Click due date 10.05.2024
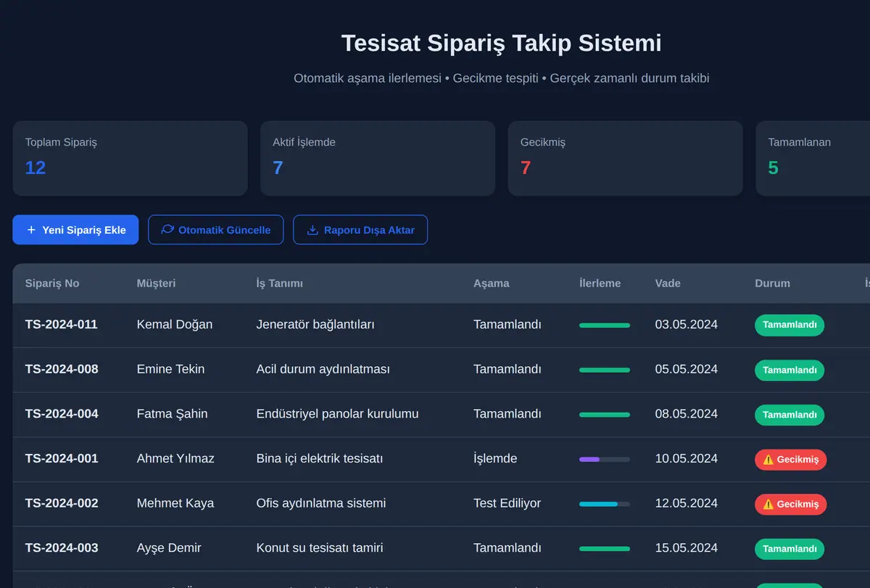This screenshot has width=870, height=588. coord(686,458)
